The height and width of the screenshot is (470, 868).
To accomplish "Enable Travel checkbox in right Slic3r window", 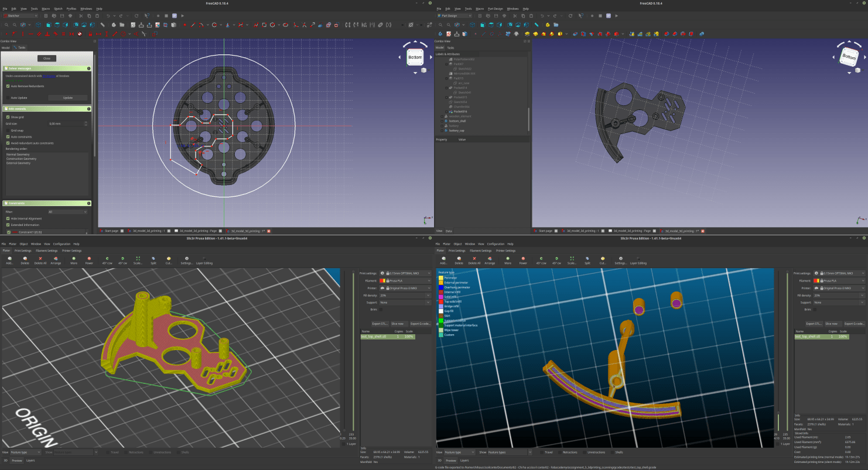I will (x=542, y=452).
